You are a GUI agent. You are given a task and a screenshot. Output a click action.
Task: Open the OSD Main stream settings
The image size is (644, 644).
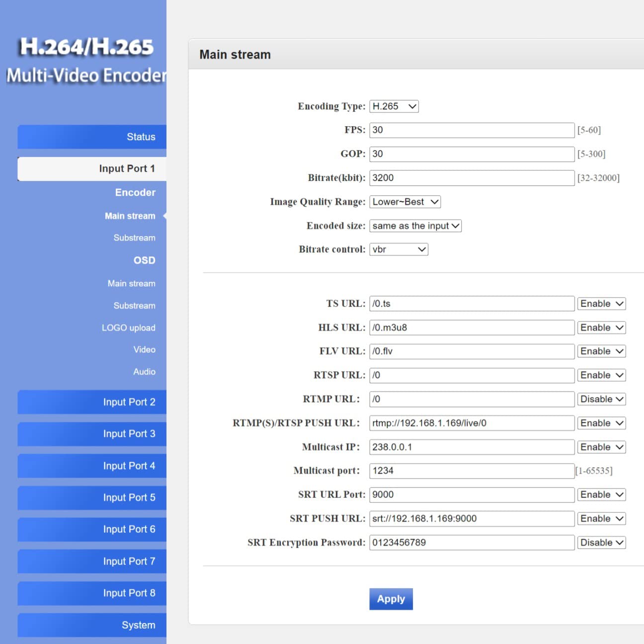point(131,283)
